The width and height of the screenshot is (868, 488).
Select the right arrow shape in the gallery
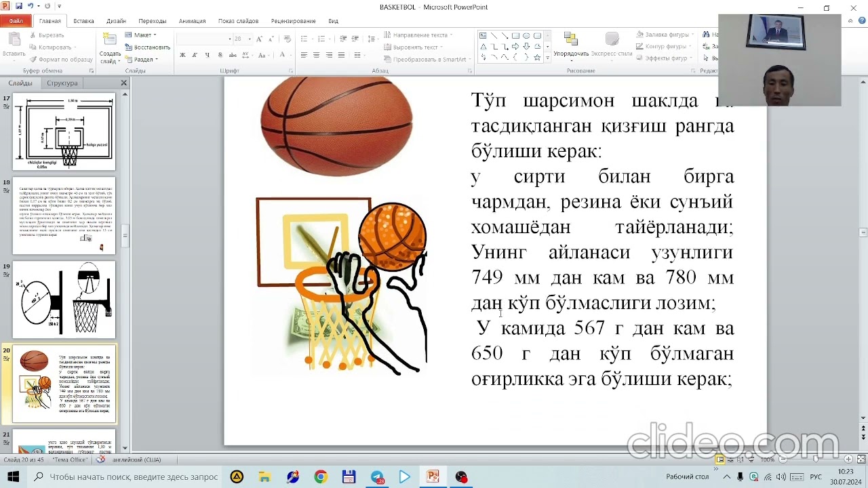[x=516, y=47]
